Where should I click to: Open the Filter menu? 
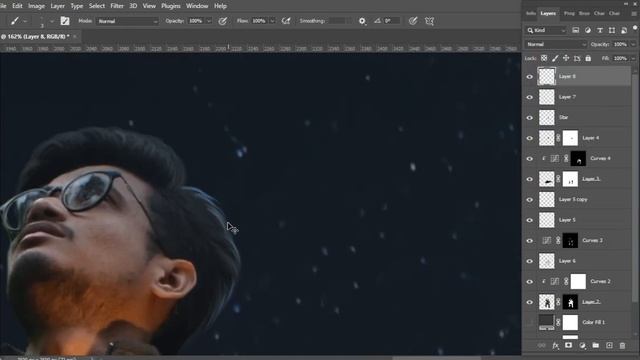click(x=117, y=6)
